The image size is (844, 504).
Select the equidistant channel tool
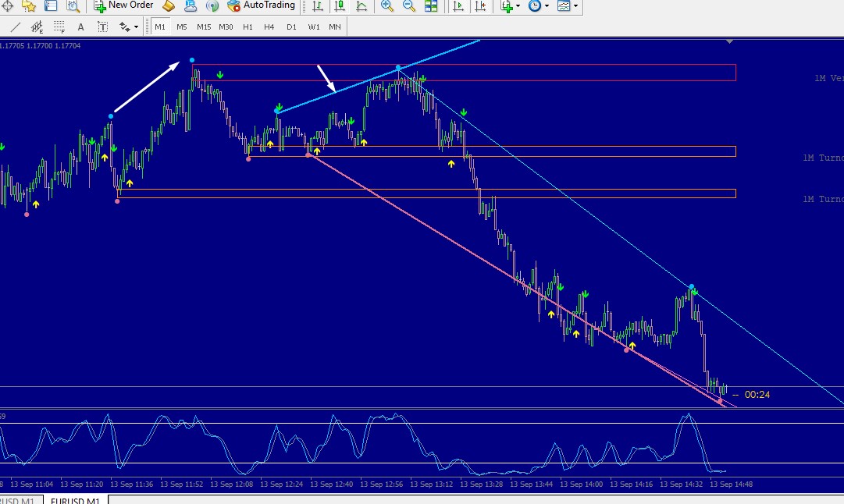click(x=37, y=27)
